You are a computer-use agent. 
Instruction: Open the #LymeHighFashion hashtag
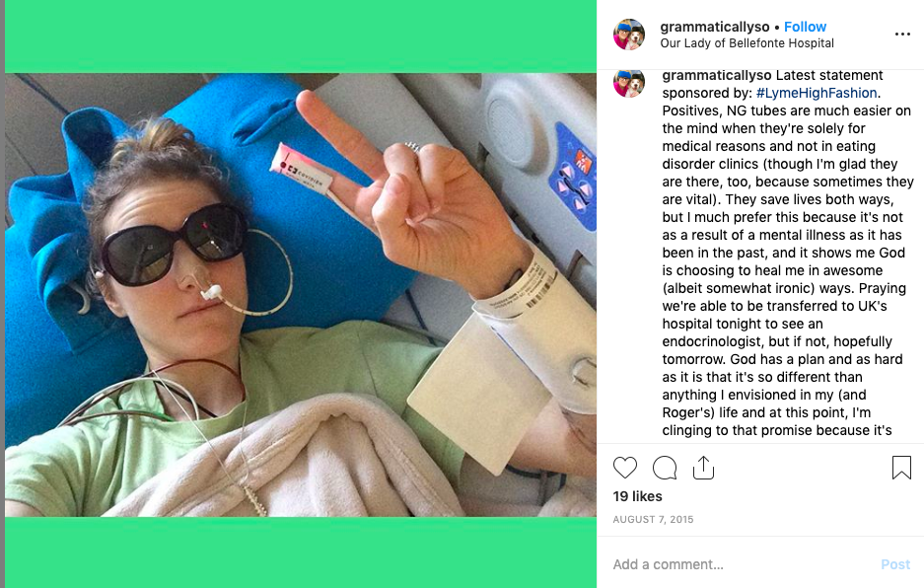817,93
